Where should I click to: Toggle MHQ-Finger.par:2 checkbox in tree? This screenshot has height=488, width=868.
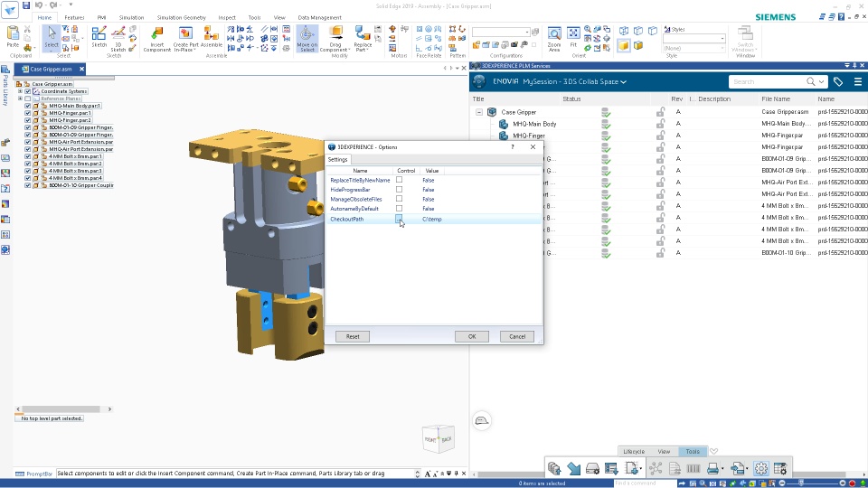(x=28, y=120)
